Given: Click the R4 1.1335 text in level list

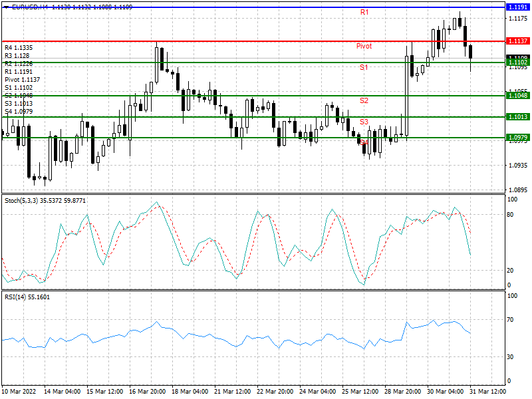Looking at the screenshot, I should (x=18, y=48).
